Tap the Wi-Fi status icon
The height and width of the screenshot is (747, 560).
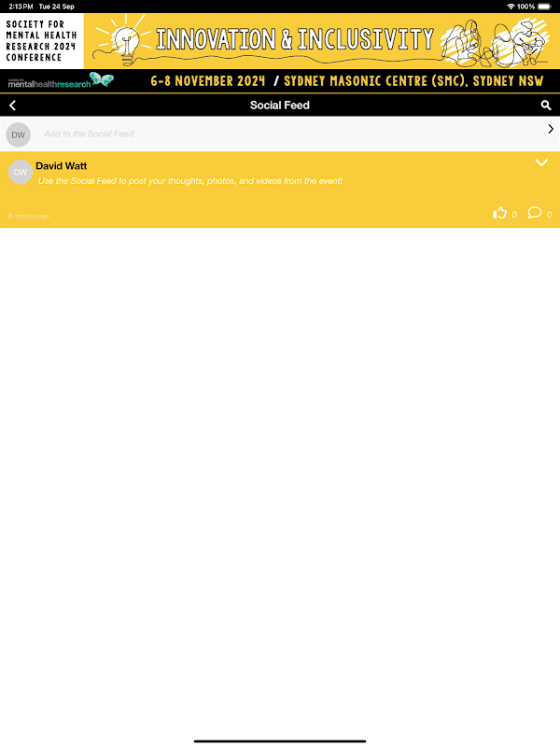point(511,7)
